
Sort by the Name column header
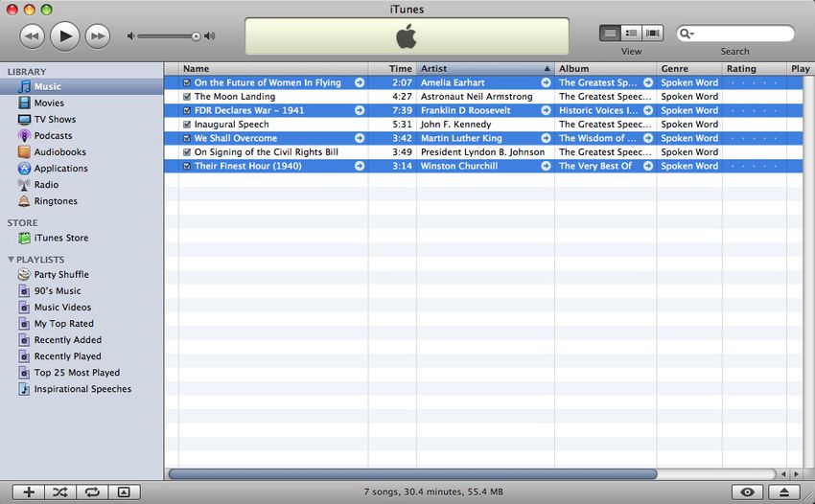[x=273, y=69]
